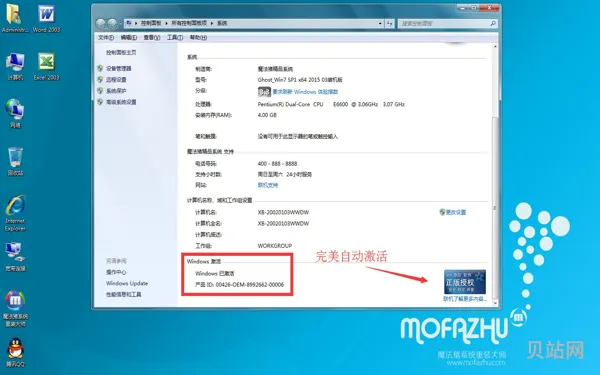600x375 pixels.
Task: Open Advanced system settings in sidebar
Action: click(x=121, y=102)
